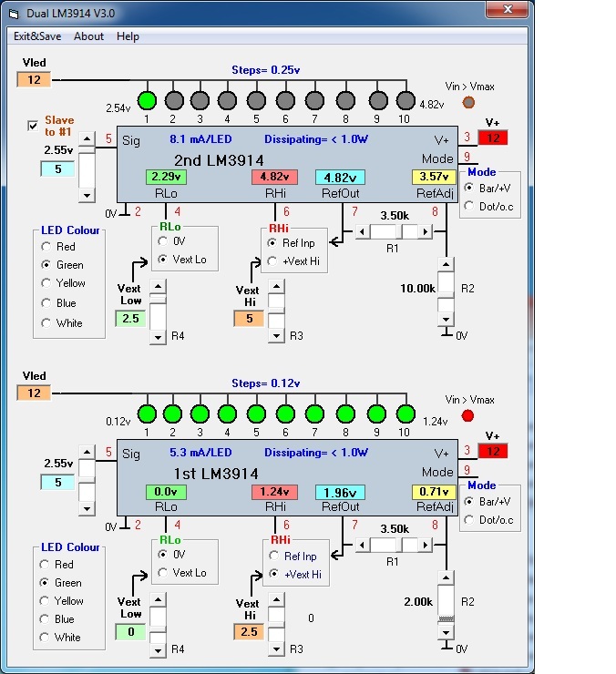This screenshot has height=674, width=616.
Task: Click V+ red 12 box on 2nd LM3914
Action: click(x=493, y=138)
